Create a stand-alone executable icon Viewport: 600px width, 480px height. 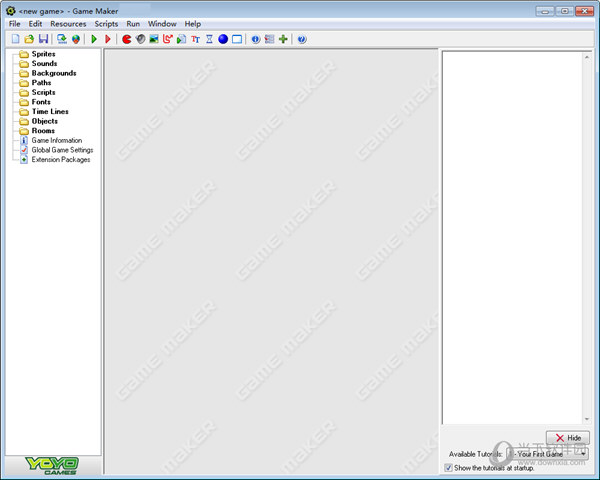click(62, 39)
